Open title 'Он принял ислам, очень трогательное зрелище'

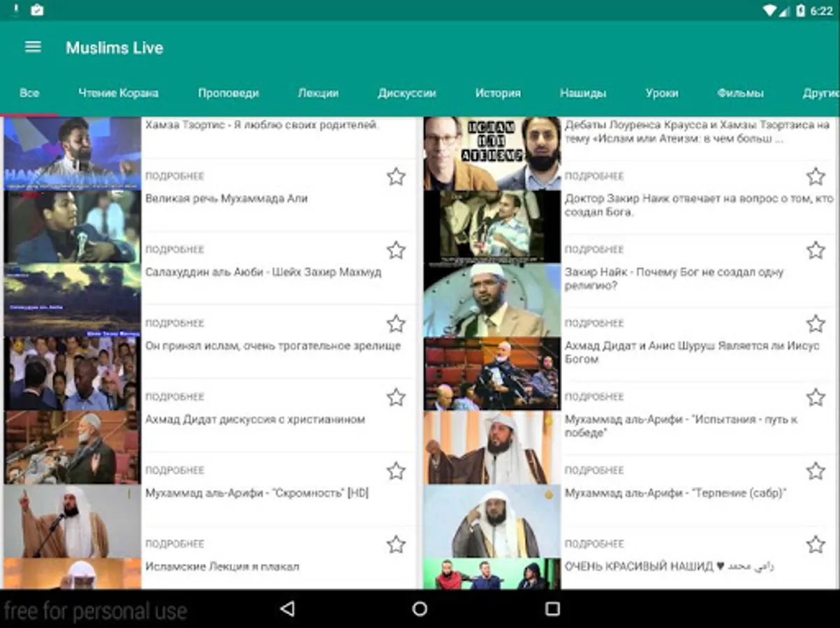[x=273, y=346]
